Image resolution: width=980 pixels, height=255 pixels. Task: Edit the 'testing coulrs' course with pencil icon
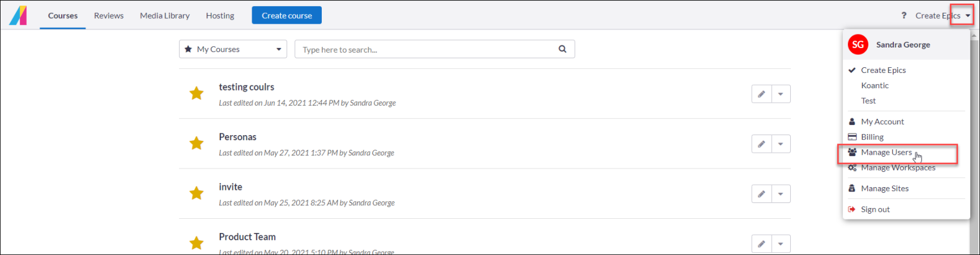point(761,94)
